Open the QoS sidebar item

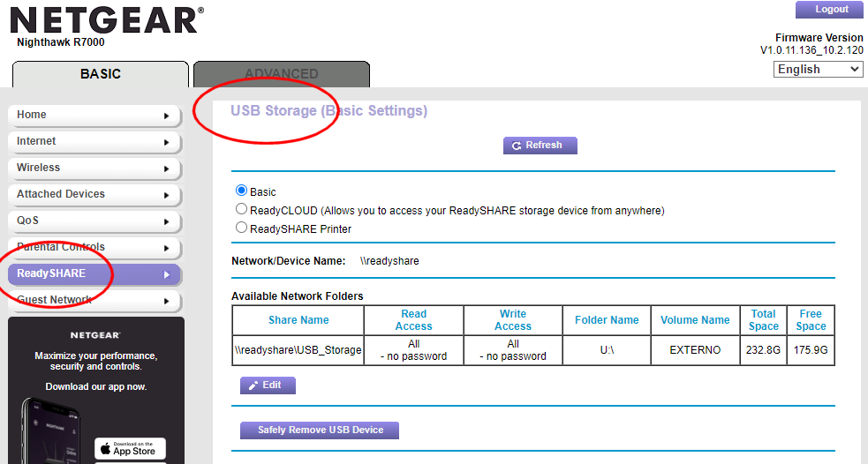tap(94, 221)
